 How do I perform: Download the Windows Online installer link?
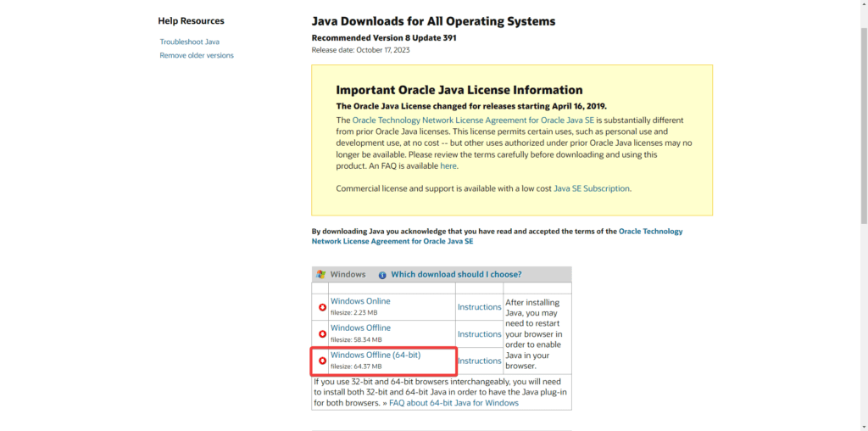[x=360, y=301]
